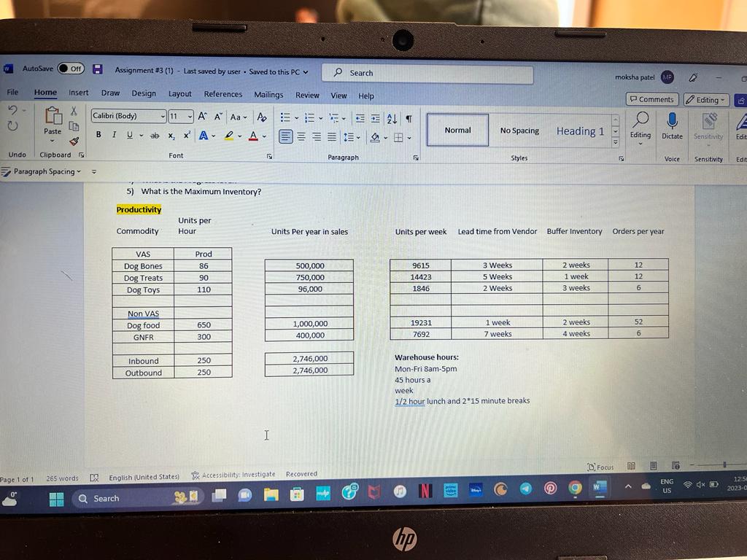Toggle the bulleted list formatting
747x560 pixels.
click(286, 117)
